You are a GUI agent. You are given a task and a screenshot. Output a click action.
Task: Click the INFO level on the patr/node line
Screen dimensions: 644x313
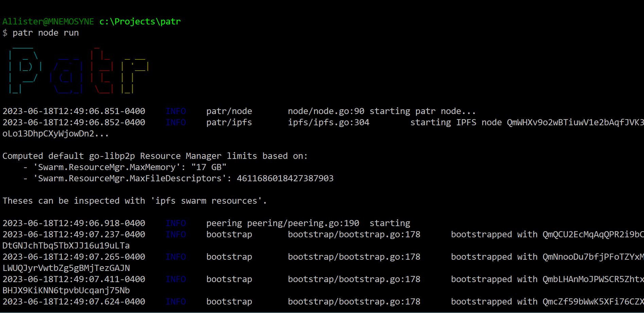pyautogui.click(x=176, y=111)
